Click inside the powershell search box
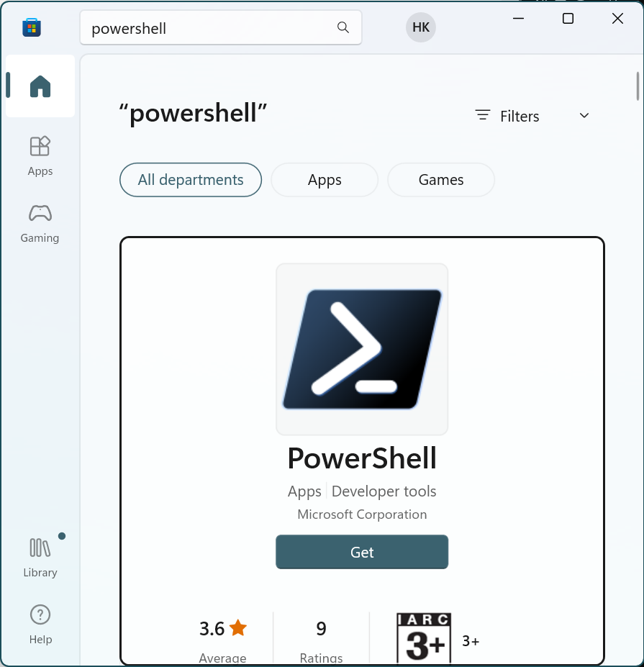Screen dimensions: 644x667 221,27
